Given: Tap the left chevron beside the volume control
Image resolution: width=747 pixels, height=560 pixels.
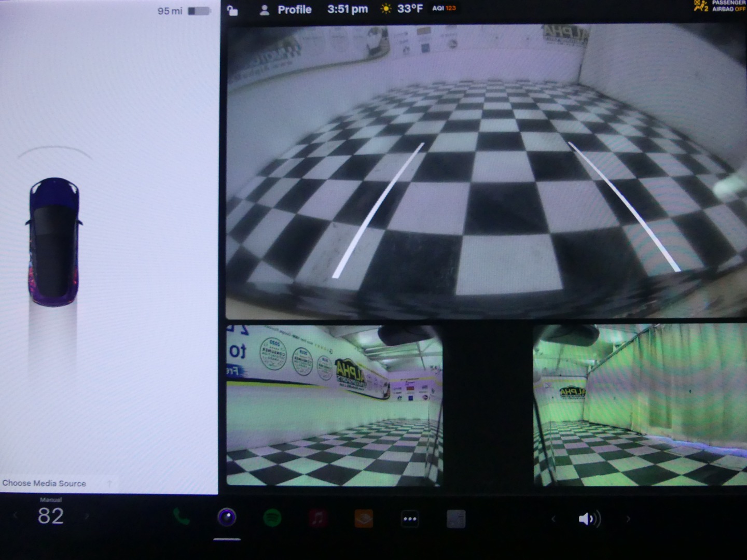Looking at the screenshot, I should (x=554, y=519).
